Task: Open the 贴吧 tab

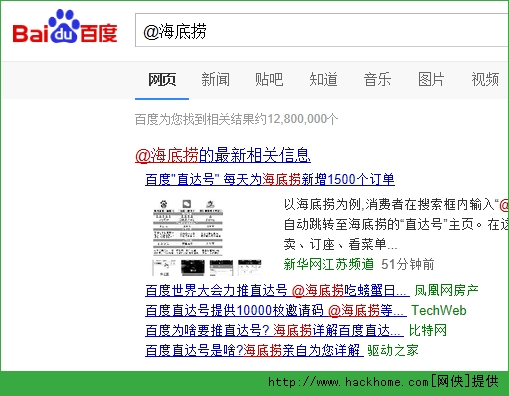Action: coord(269,80)
